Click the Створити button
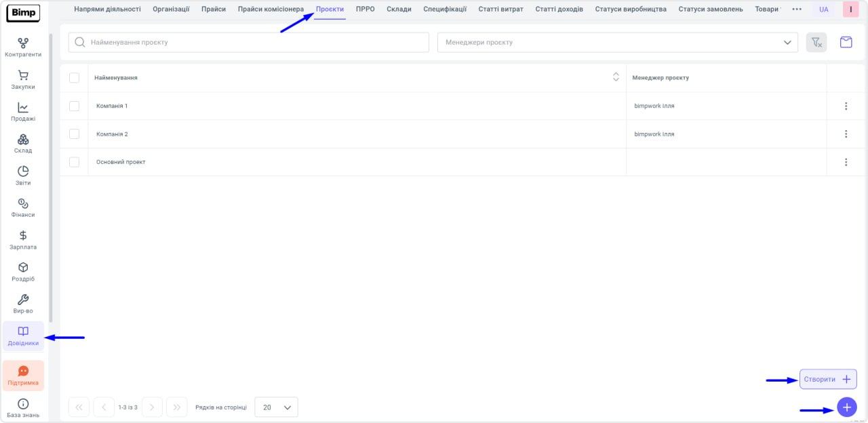The width and height of the screenshot is (868, 423). pyautogui.click(x=828, y=379)
